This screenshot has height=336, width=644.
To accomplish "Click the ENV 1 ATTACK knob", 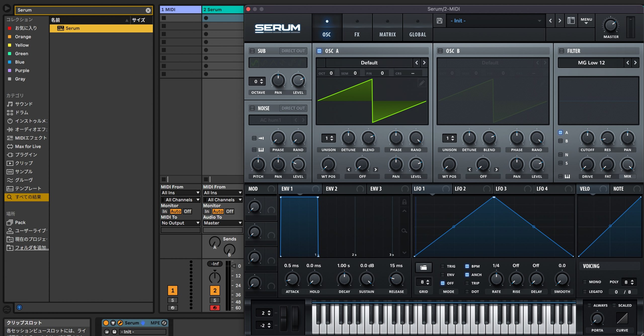I will (292, 279).
